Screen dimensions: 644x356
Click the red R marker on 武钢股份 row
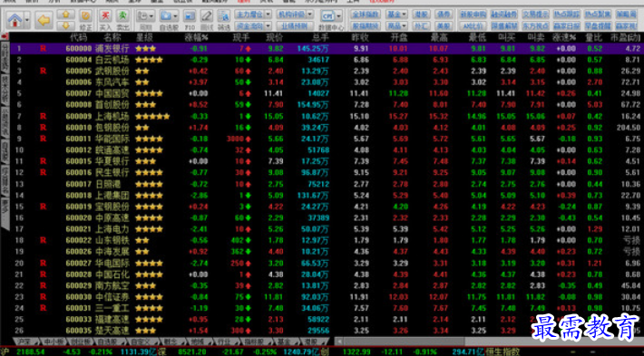44,72
